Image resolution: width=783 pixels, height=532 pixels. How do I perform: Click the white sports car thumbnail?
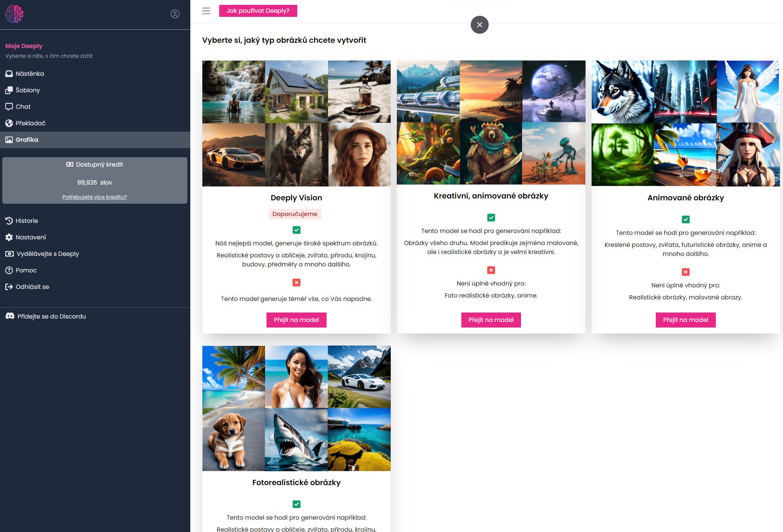360,377
